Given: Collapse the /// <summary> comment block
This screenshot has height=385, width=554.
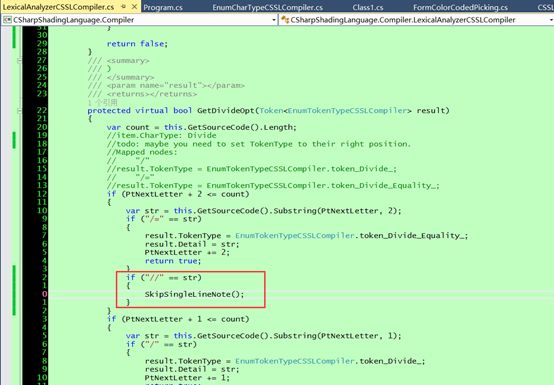Looking at the screenshot, I should (x=19, y=61).
